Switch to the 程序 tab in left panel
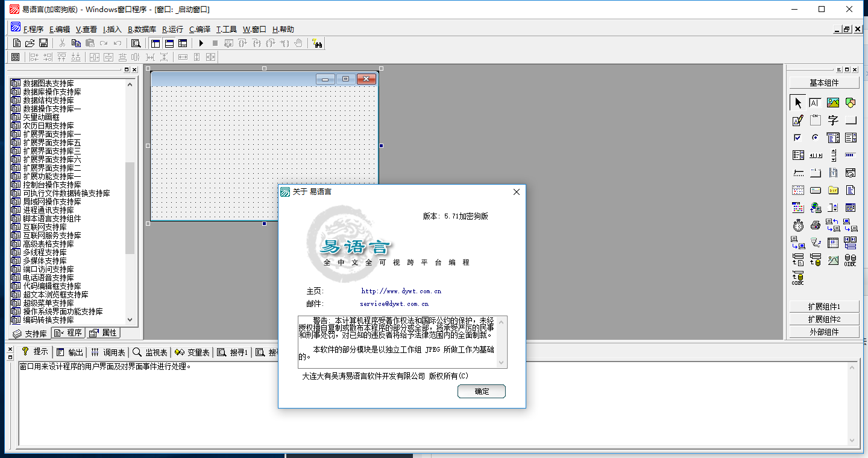This screenshot has height=458, width=868. [x=68, y=333]
